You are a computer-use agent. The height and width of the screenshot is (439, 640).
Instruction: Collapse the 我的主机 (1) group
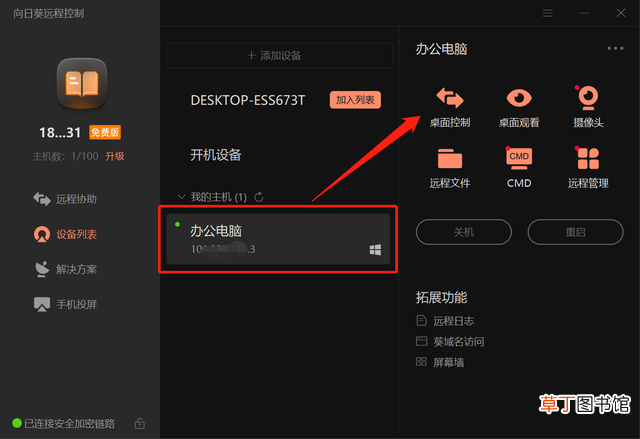(181, 197)
